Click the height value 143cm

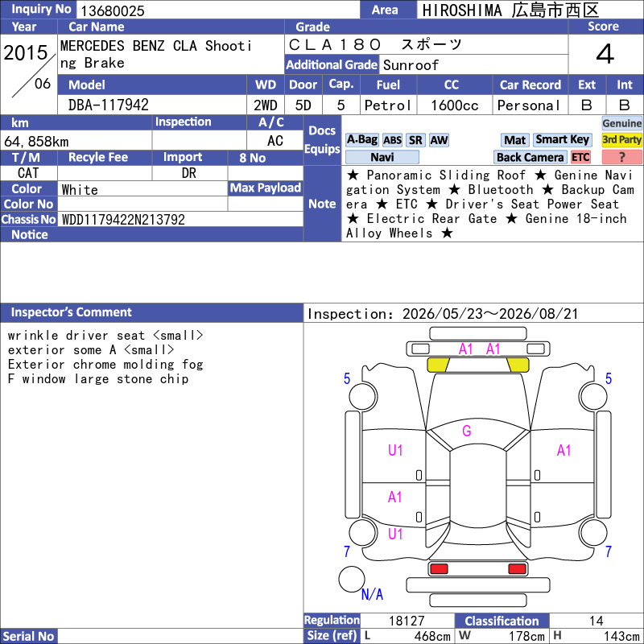point(621,636)
